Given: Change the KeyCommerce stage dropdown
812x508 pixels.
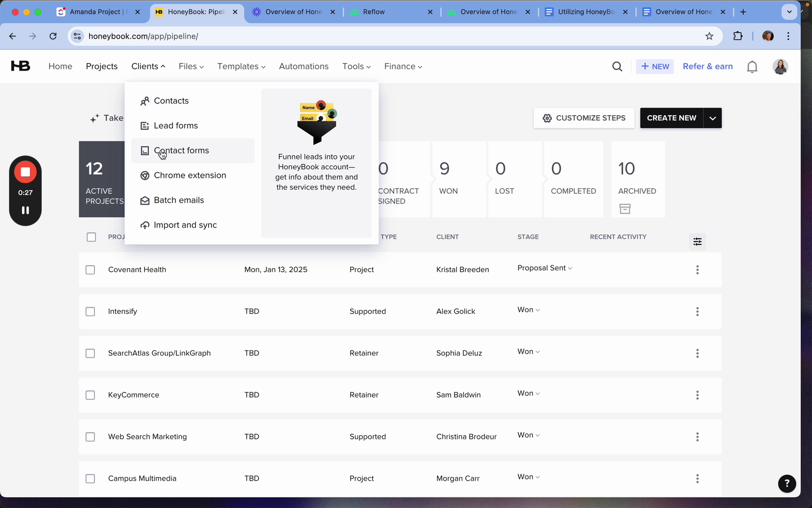Looking at the screenshot, I should [529, 394].
